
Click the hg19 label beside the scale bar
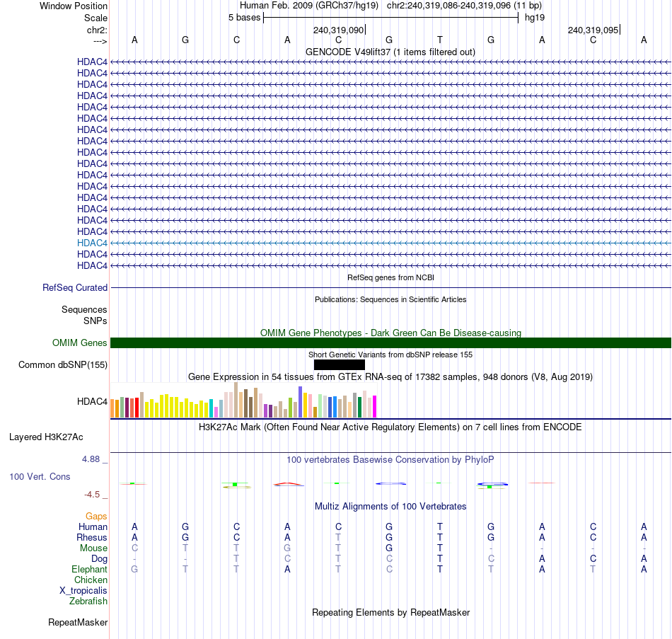tap(535, 18)
